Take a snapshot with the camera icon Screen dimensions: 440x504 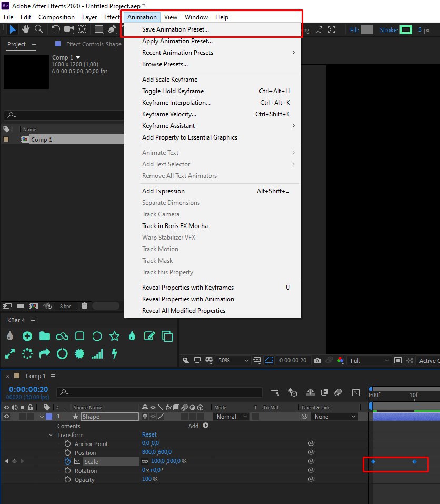pos(317,361)
